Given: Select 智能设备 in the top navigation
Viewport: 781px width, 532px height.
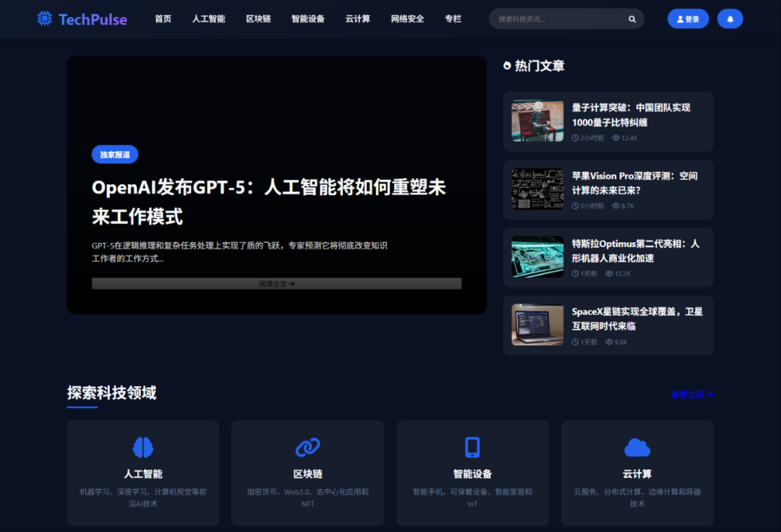Looking at the screenshot, I should [x=308, y=19].
